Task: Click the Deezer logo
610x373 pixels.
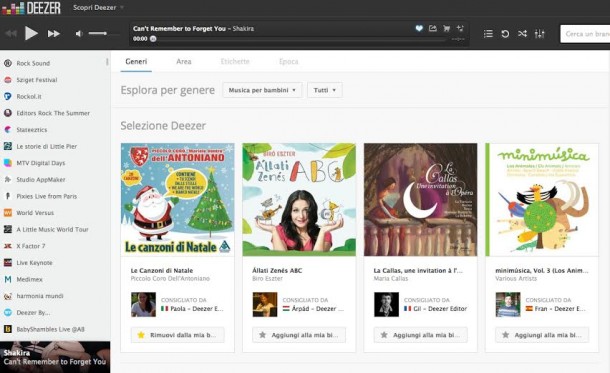Action: pos(31,8)
